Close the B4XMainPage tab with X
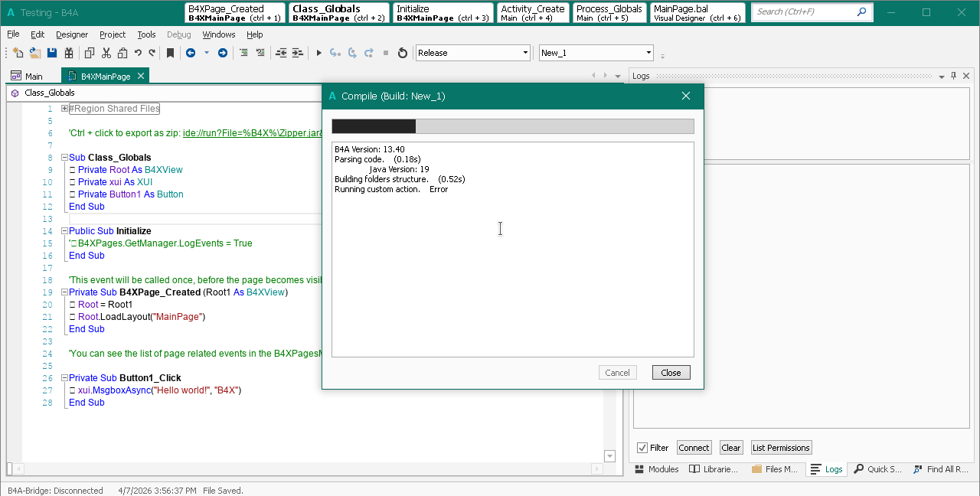The image size is (980, 496). pyautogui.click(x=141, y=76)
